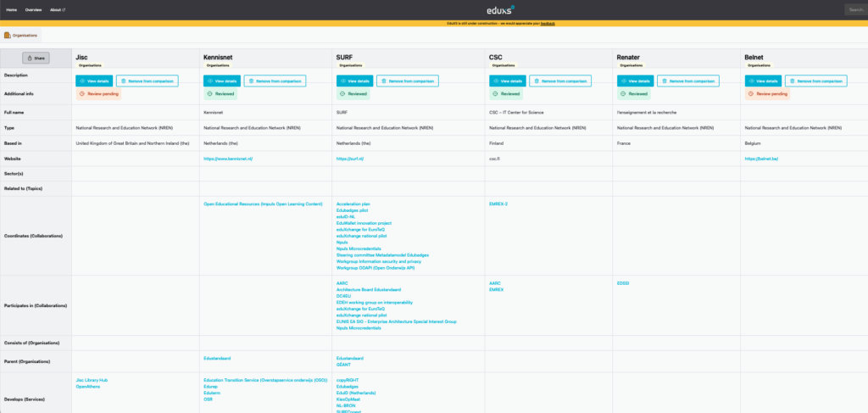This screenshot has height=413, width=868.
Task: Open the Overview menu item
Action: pos(33,9)
